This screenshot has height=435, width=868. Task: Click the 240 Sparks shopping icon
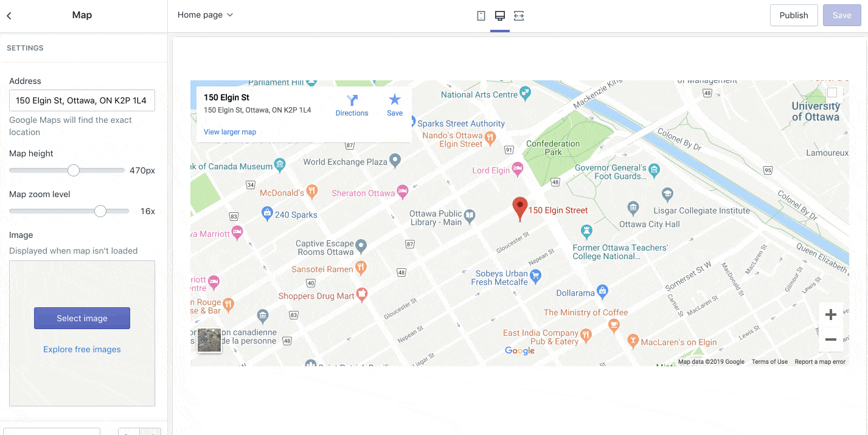point(266,214)
